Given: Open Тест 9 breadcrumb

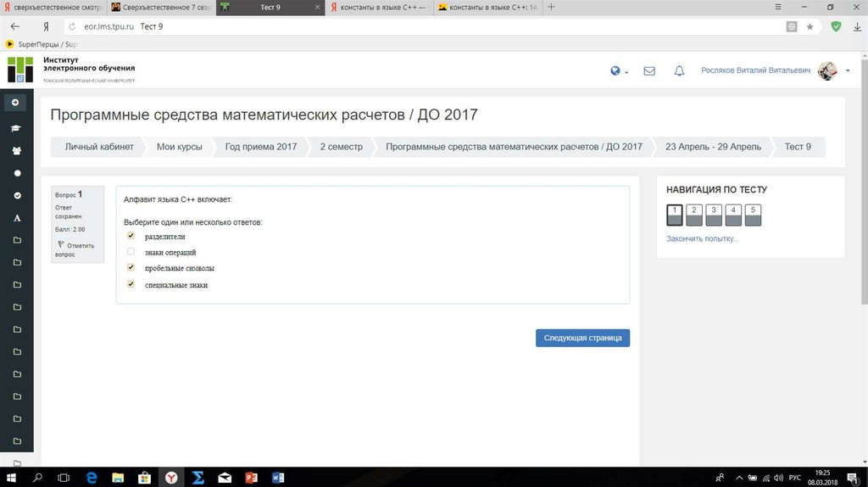Looking at the screenshot, I should point(798,147).
